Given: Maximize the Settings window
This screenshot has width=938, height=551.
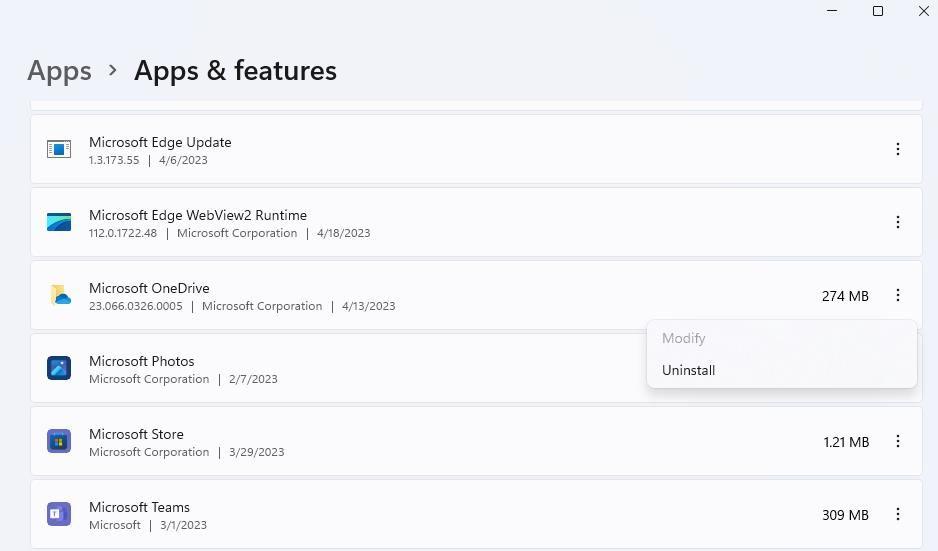Looking at the screenshot, I should coord(878,11).
